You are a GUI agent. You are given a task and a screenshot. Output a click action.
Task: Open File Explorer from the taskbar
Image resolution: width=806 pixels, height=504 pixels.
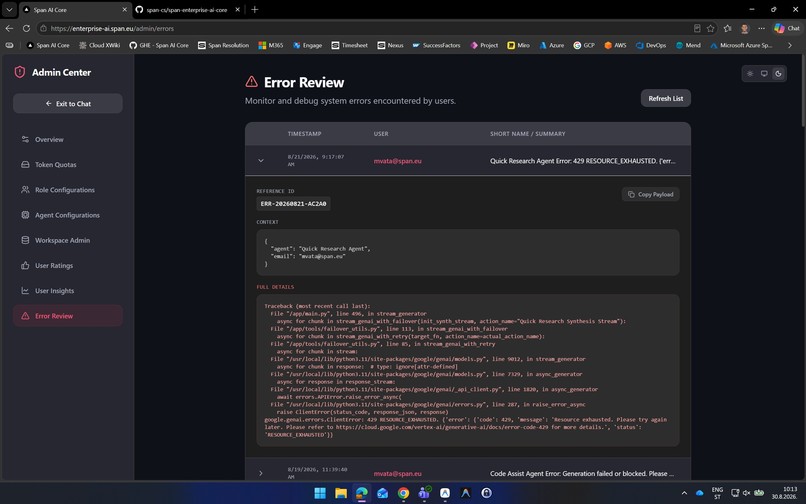pos(341,493)
